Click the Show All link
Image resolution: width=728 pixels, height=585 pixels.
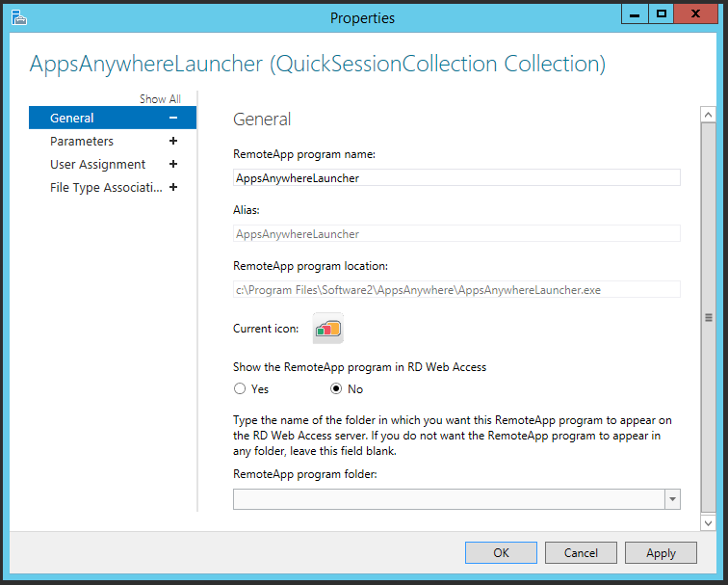(160, 99)
